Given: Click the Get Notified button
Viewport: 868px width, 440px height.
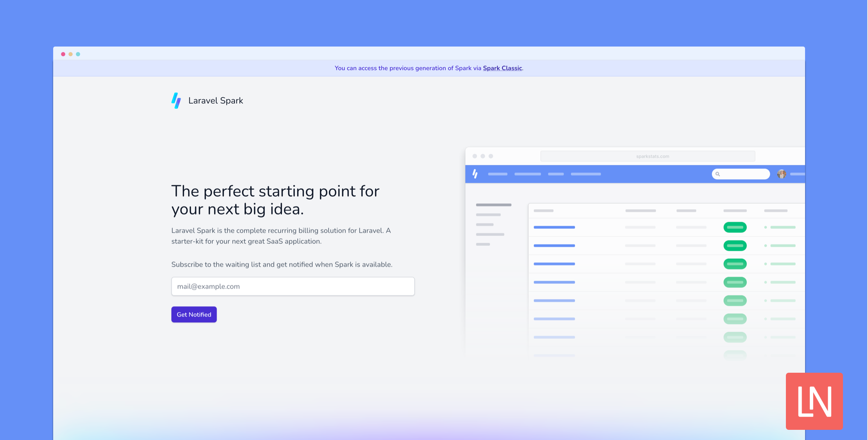Looking at the screenshot, I should point(194,314).
